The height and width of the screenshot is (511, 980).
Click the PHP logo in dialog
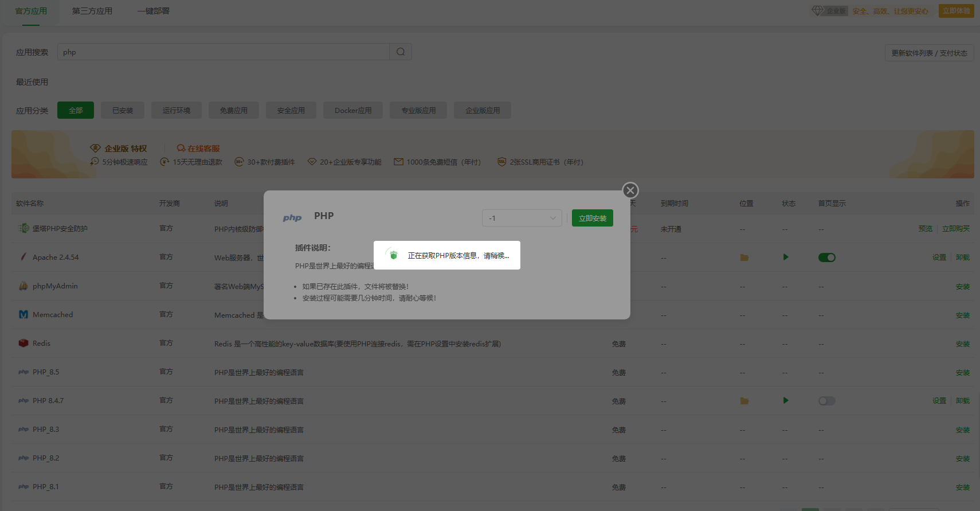(292, 218)
